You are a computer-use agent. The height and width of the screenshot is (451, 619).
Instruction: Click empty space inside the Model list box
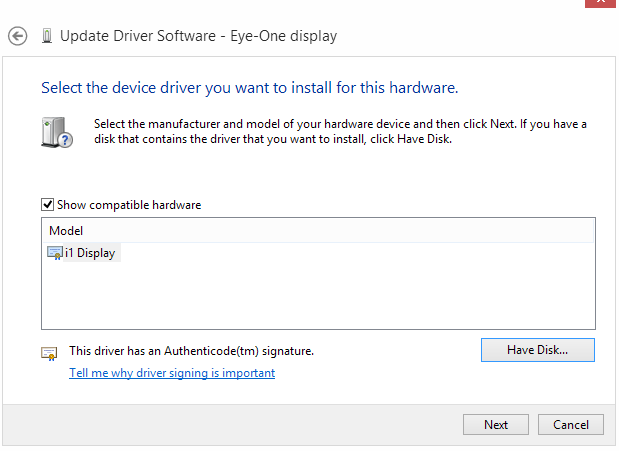point(320,295)
